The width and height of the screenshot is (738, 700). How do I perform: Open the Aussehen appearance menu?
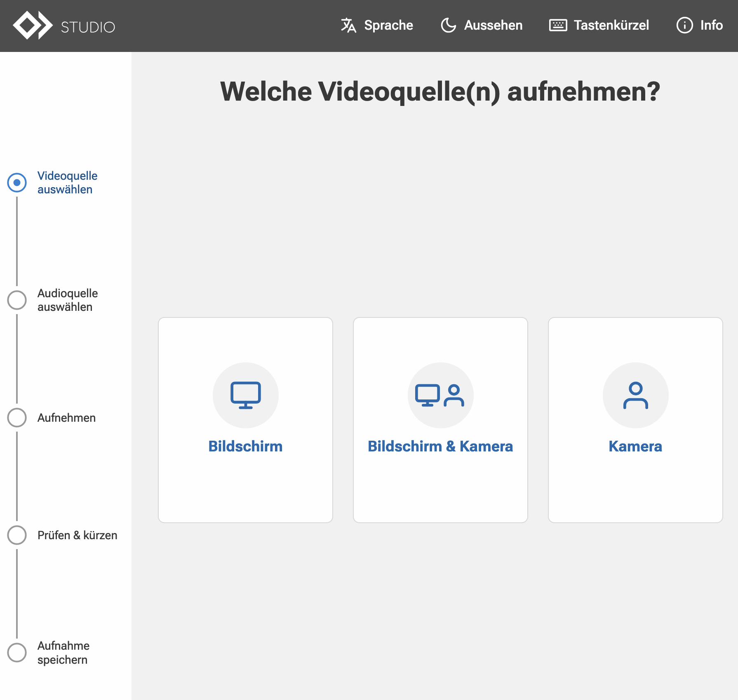493,25
